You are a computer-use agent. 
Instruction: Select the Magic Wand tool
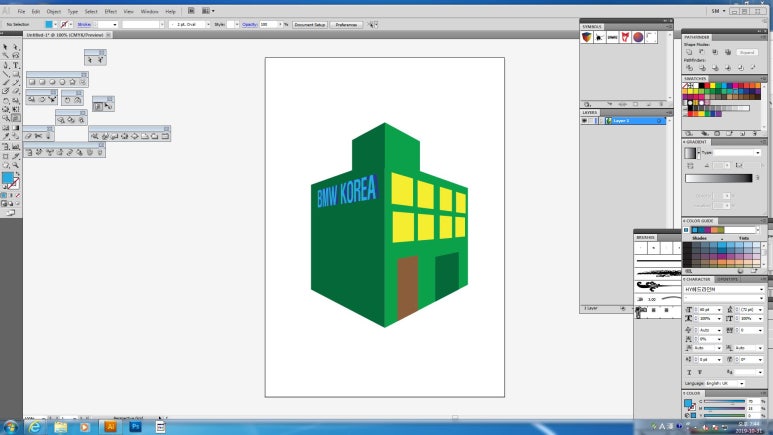[x=5, y=56]
